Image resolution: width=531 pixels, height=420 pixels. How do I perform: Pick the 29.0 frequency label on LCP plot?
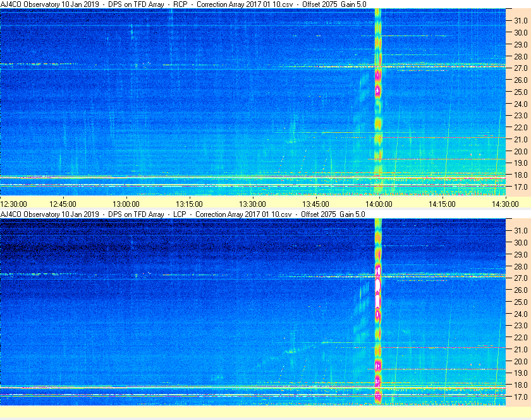coord(521,254)
